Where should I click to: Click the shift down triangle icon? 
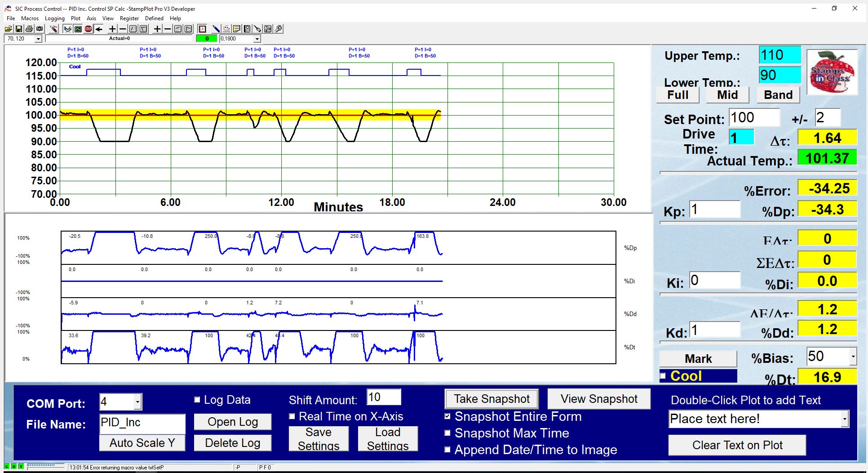tap(143, 29)
